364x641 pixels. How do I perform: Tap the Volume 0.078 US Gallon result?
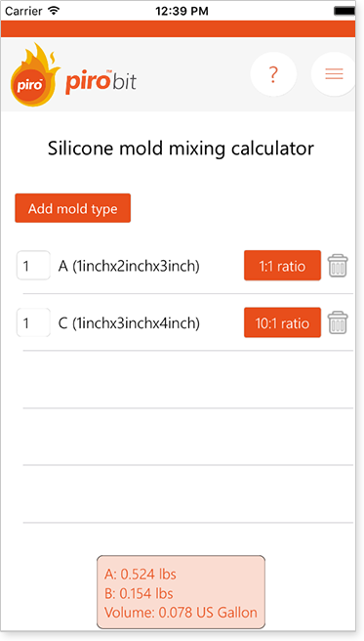pyautogui.click(x=181, y=613)
